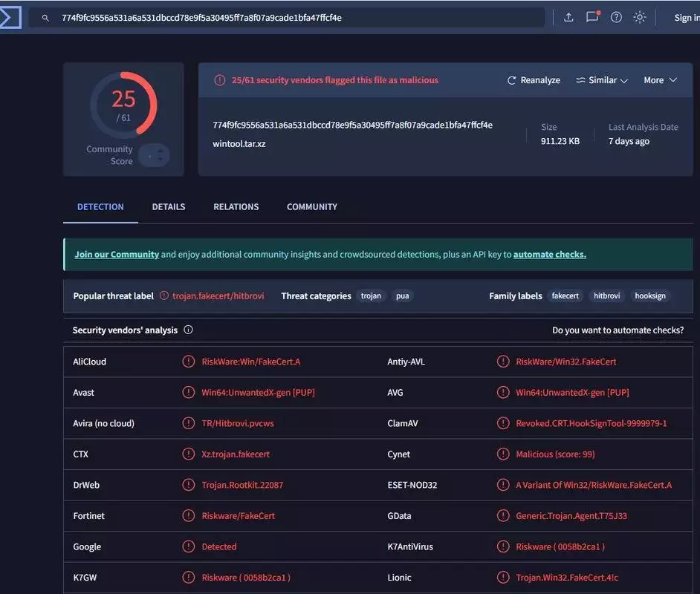Click the Reanalyze refresh icon
Image resolution: width=700 pixels, height=594 pixels.
(x=511, y=80)
